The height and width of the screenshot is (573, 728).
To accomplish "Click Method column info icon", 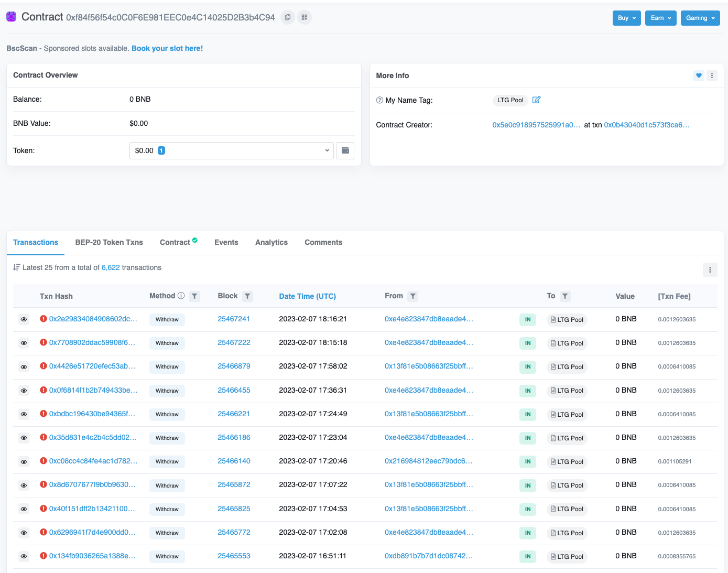I will pyautogui.click(x=181, y=296).
